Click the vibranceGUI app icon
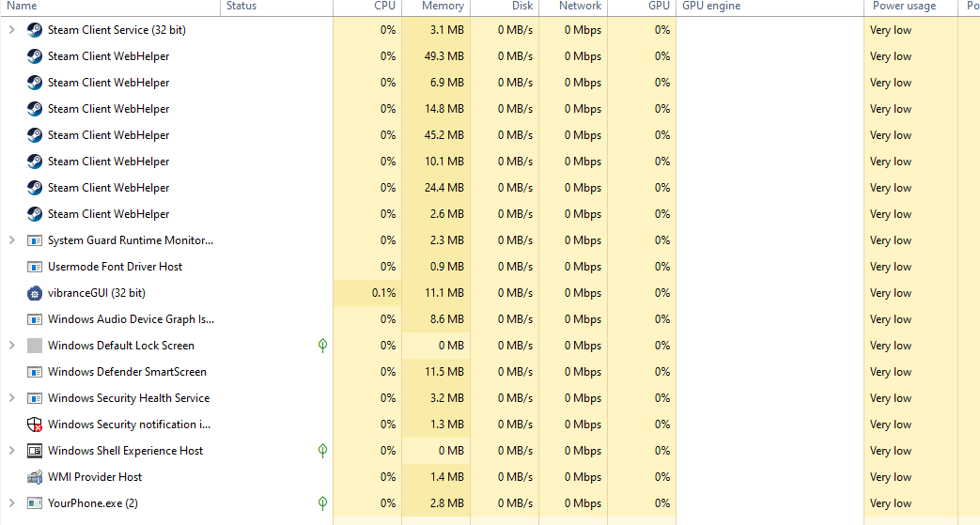 tap(35, 293)
